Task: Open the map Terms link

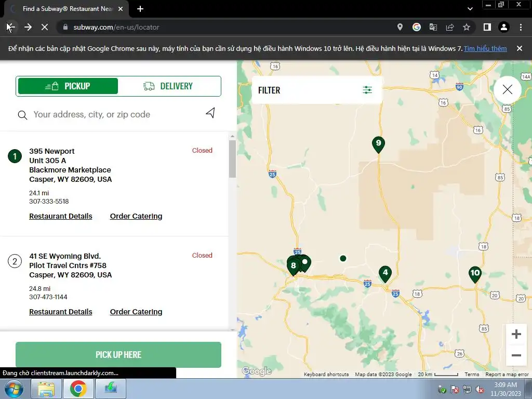Action: 472,374
